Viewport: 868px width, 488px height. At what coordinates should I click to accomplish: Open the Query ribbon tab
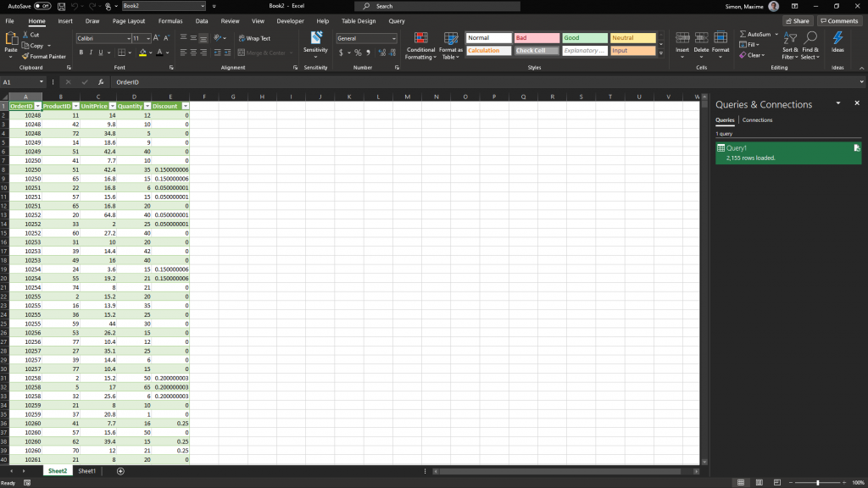click(397, 21)
